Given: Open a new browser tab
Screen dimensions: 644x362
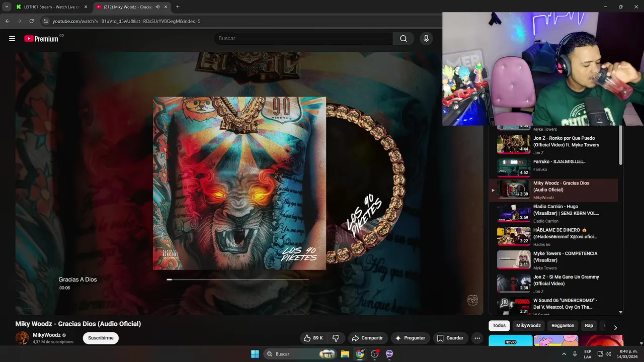Looking at the screenshot, I should click(x=178, y=7).
